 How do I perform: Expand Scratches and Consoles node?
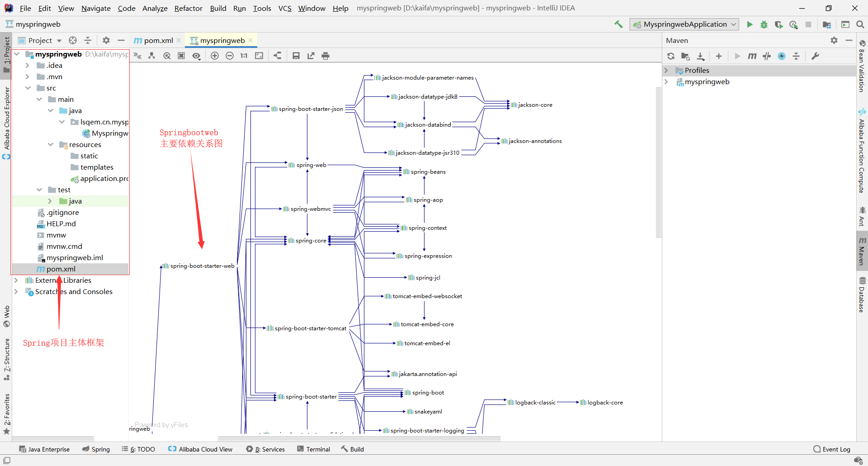click(16, 292)
